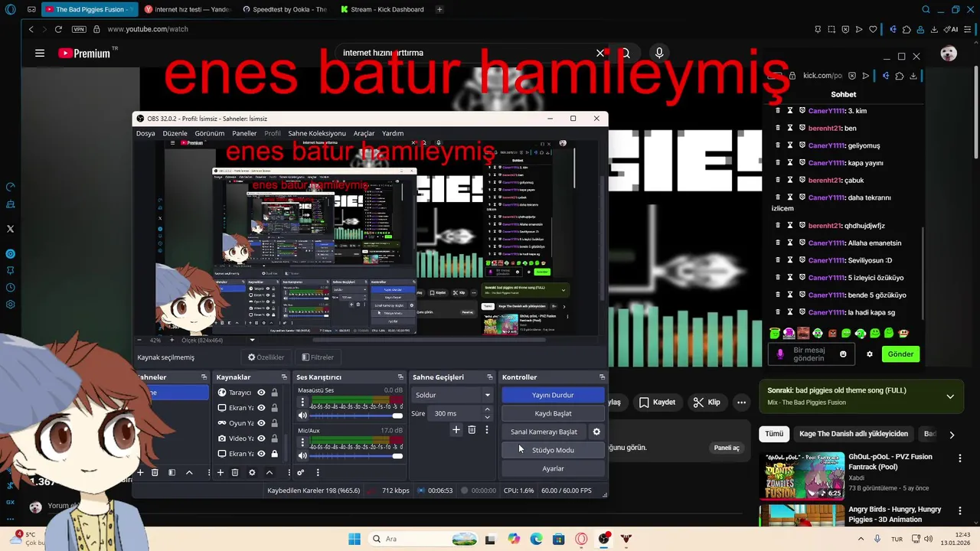Hide the Oyun Ya source
This screenshot has height=551, width=980.
pos(261,423)
